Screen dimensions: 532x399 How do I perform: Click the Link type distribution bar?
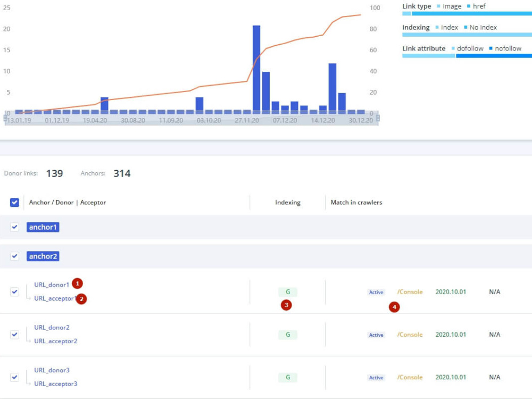(467, 14)
